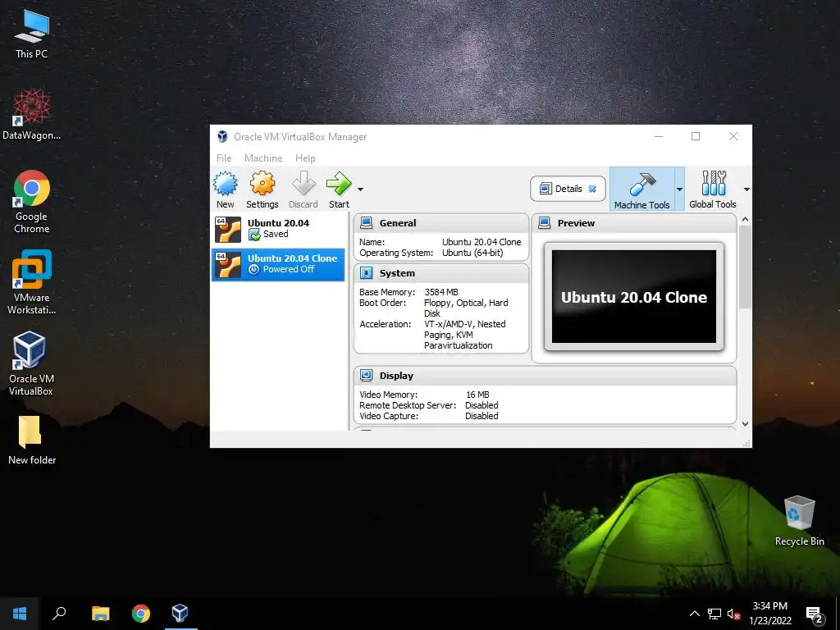This screenshot has height=630, width=840.
Task: Select the Ubuntu 20.04 Clone VM
Action: pyautogui.click(x=278, y=264)
